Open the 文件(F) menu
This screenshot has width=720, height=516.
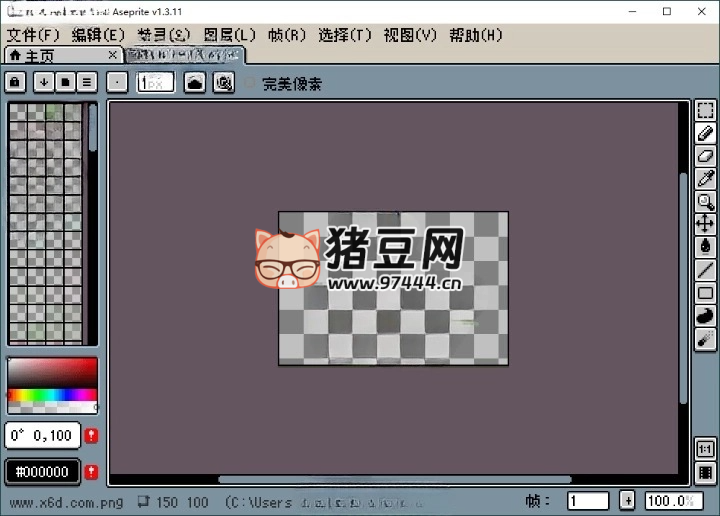[33, 35]
